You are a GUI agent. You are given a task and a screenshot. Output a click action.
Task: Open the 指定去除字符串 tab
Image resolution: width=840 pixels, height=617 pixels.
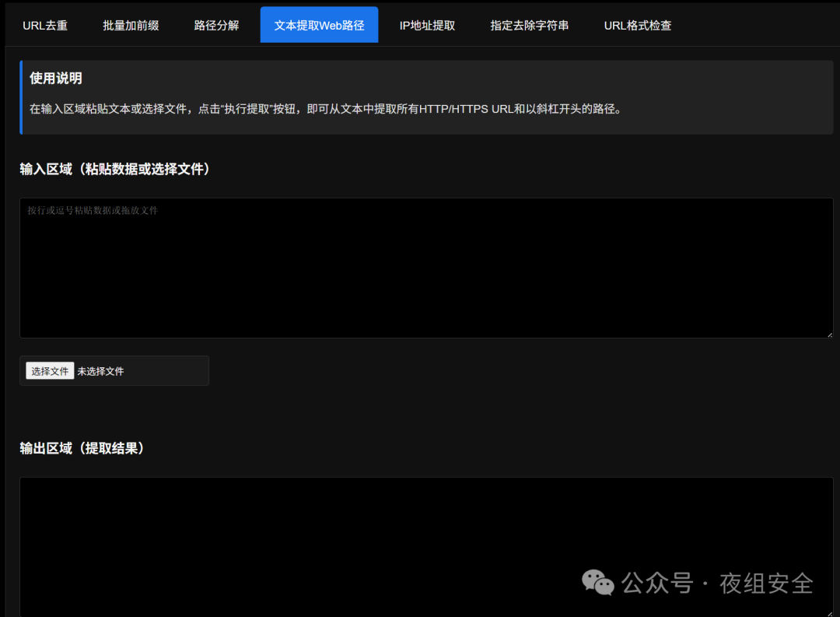530,24
